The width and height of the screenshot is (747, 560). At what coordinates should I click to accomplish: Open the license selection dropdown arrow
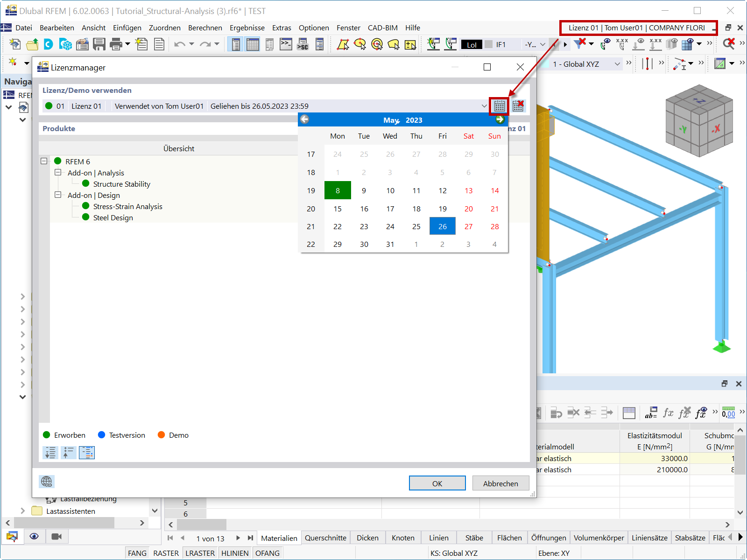click(484, 106)
